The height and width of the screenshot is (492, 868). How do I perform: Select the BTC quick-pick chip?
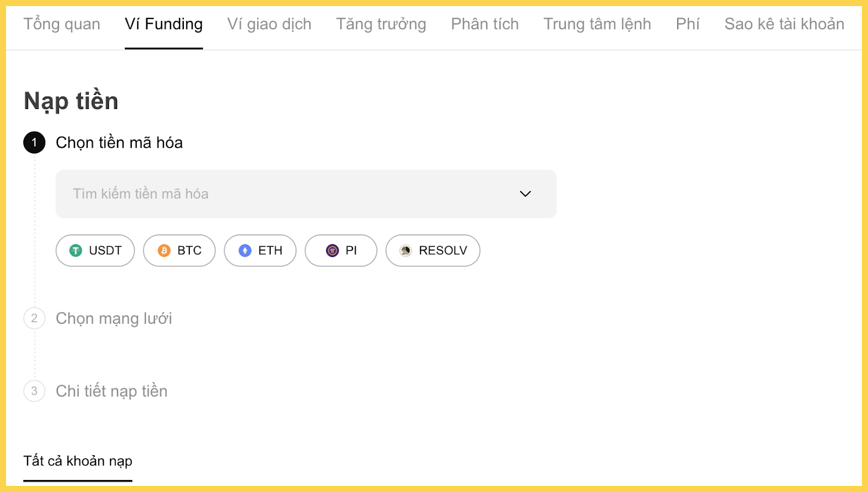179,251
